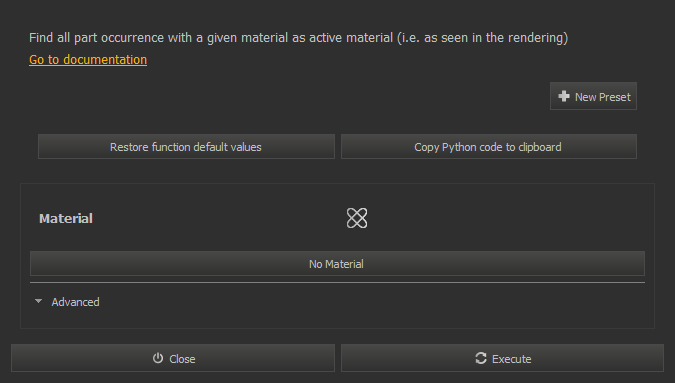Restore function default values
The image size is (675, 383).
coord(186,147)
